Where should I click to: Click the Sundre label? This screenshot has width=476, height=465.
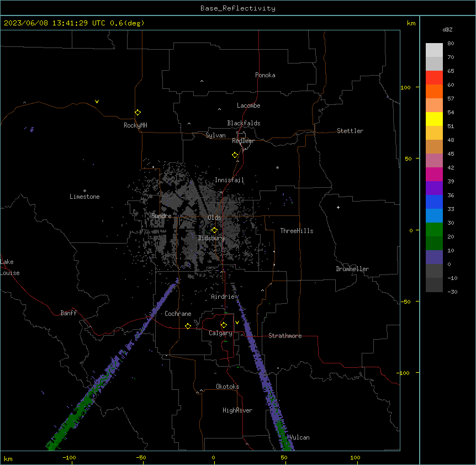click(x=161, y=216)
